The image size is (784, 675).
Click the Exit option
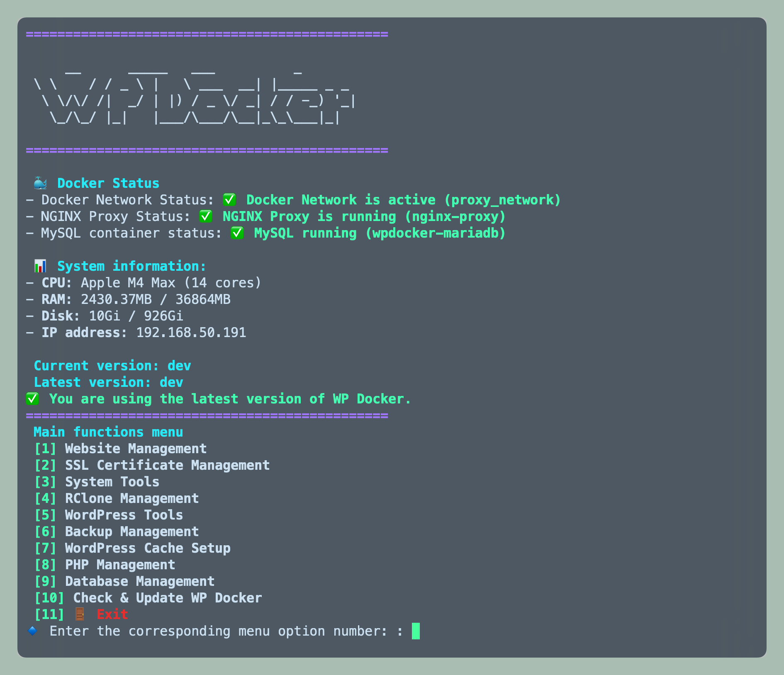pos(112,614)
